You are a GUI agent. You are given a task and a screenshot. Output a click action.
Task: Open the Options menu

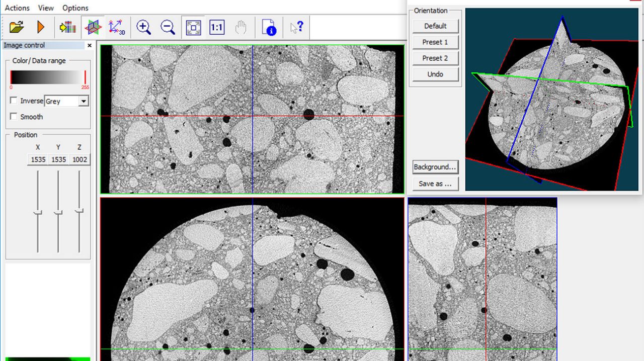pyautogui.click(x=75, y=8)
